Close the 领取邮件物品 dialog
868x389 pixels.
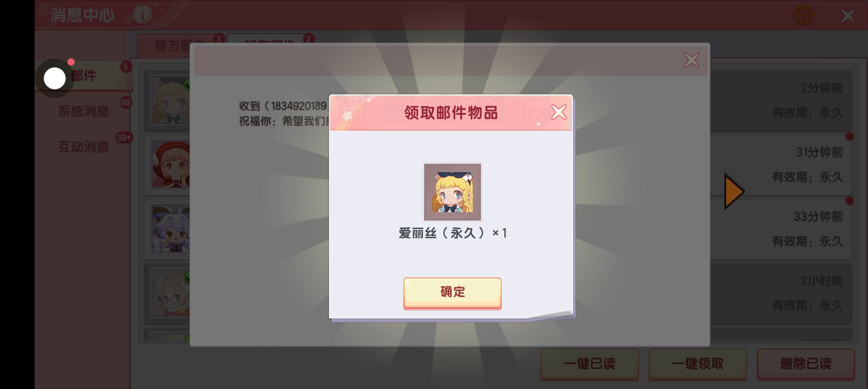point(559,112)
